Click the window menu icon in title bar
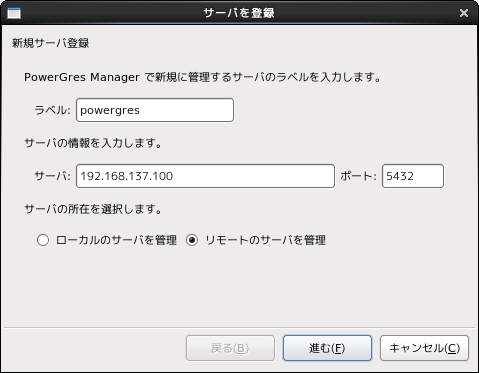The height and width of the screenshot is (373, 479). (x=14, y=13)
